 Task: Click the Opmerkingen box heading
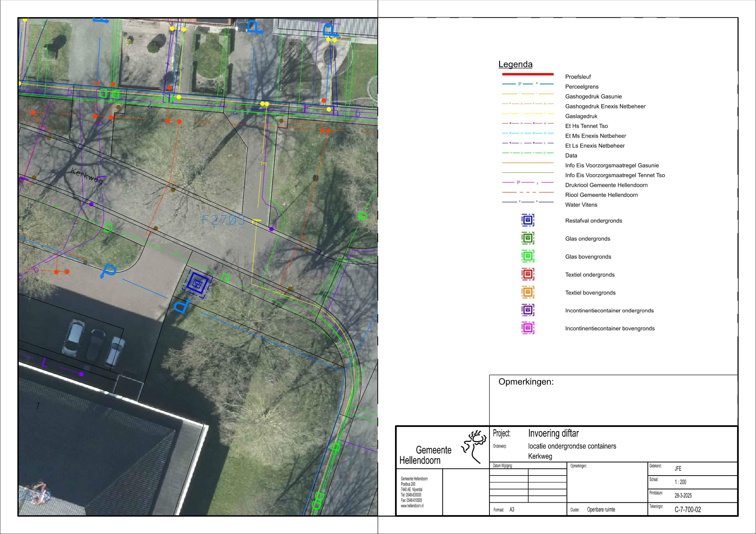coord(526,382)
